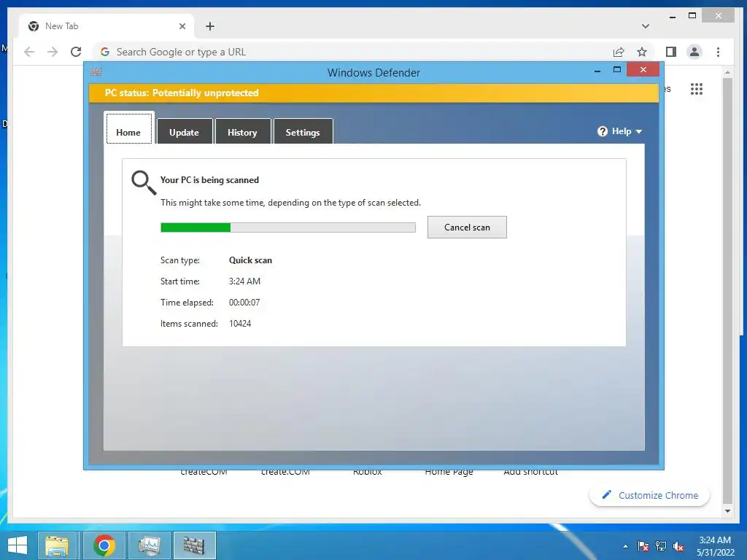Expand the Help dropdown arrow
The width and height of the screenshot is (747, 560).
click(639, 131)
